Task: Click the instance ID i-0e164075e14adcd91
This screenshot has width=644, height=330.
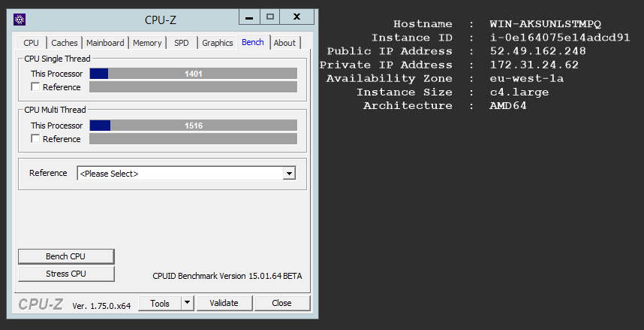Action: [560, 38]
